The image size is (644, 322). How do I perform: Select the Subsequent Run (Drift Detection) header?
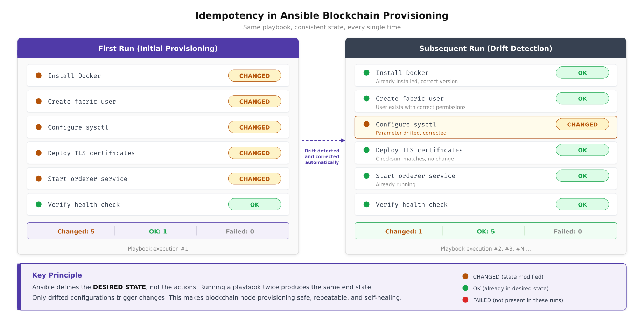pos(485,48)
